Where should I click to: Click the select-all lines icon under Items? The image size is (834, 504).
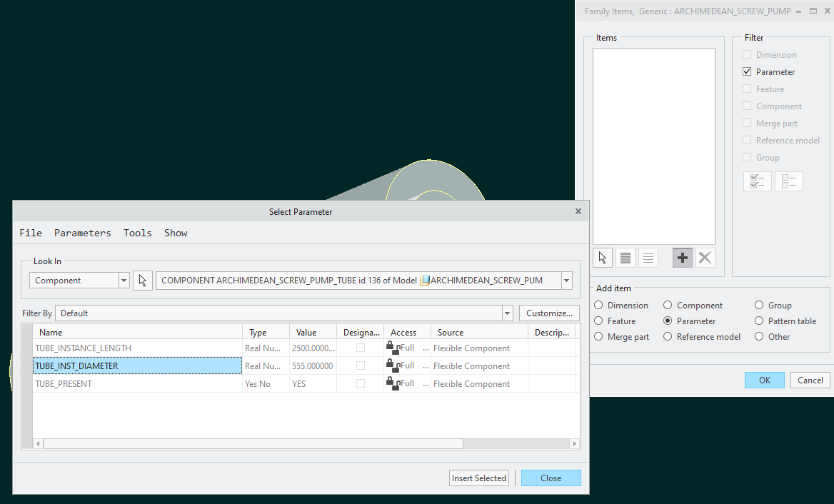(x=625, y=258)
